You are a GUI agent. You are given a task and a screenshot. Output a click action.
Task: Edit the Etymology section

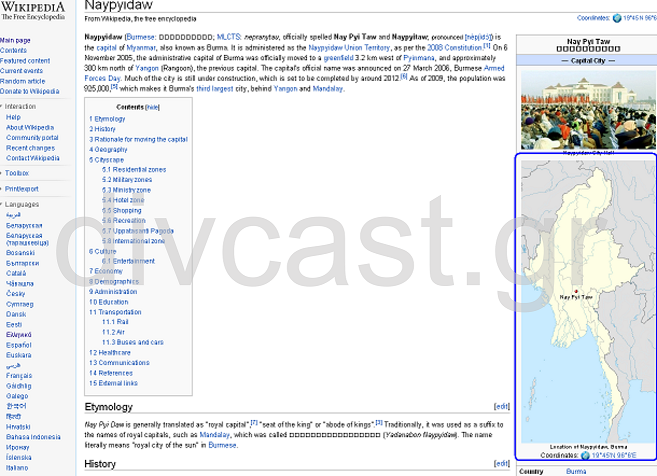pyautogui.click(x=502, y=406)
